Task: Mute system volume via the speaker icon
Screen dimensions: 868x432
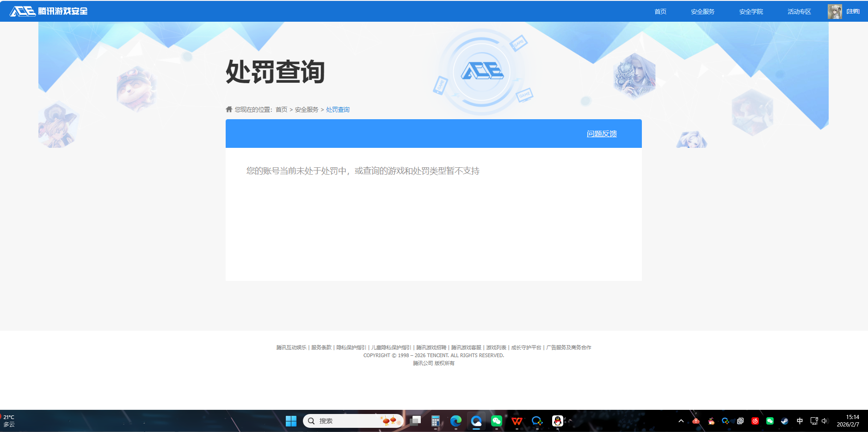Action: 825,421
